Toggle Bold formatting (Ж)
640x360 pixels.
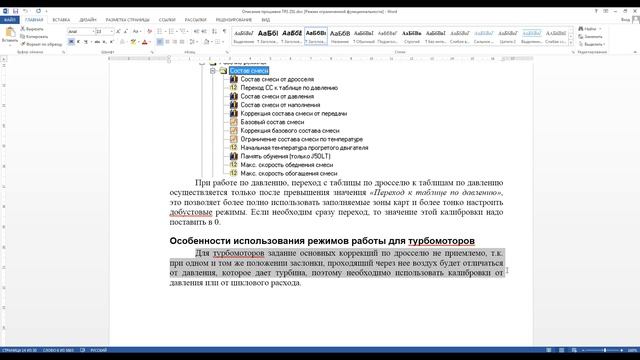(71, 42)
